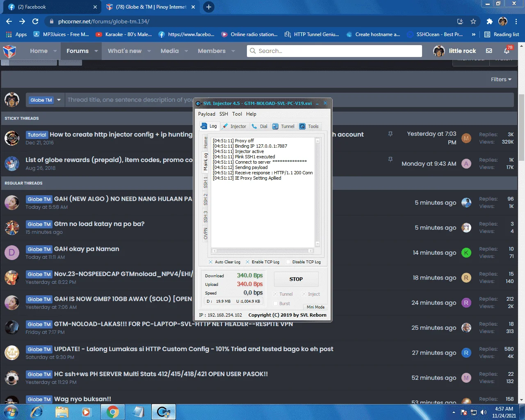Expand the Media nav dropdown arrow
The width and height of the screenshot is (525, 420).
186,51
